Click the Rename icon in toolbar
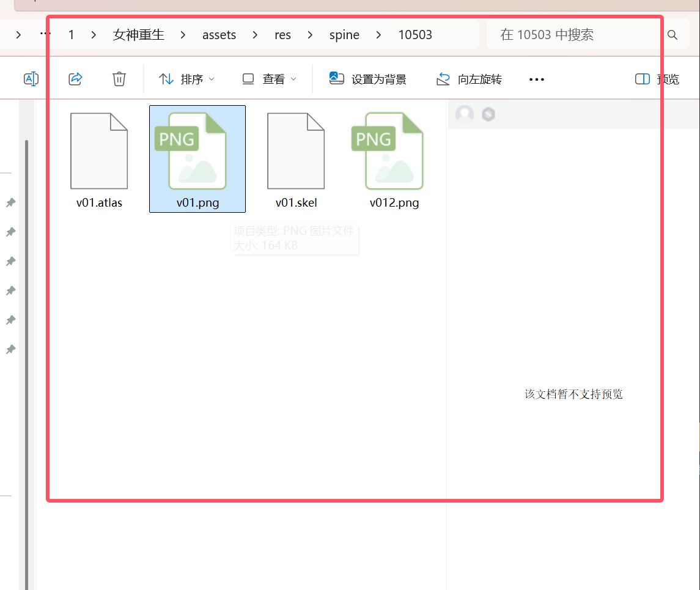 [31, 79]
